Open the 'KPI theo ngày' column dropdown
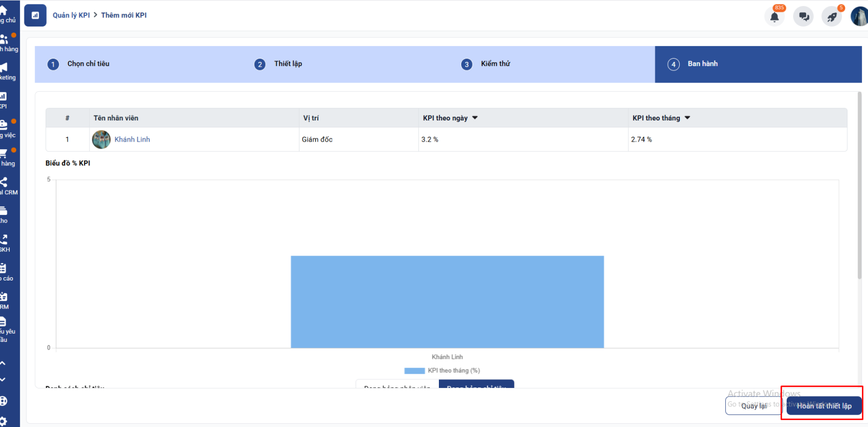 coord(475,118)
